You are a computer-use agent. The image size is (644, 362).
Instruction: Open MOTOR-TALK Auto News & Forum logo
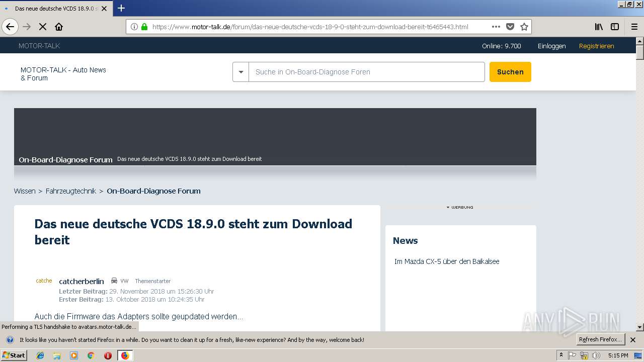(63, 74)
